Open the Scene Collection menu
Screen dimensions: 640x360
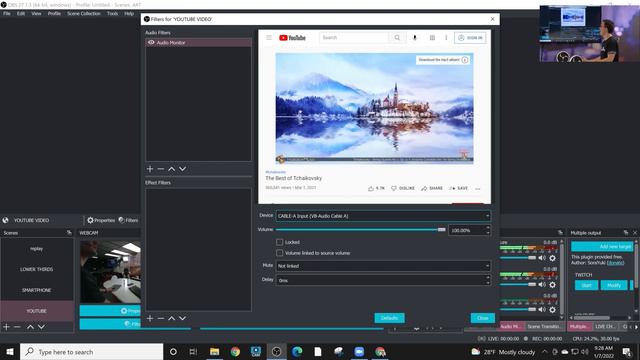tap(84, 13)
